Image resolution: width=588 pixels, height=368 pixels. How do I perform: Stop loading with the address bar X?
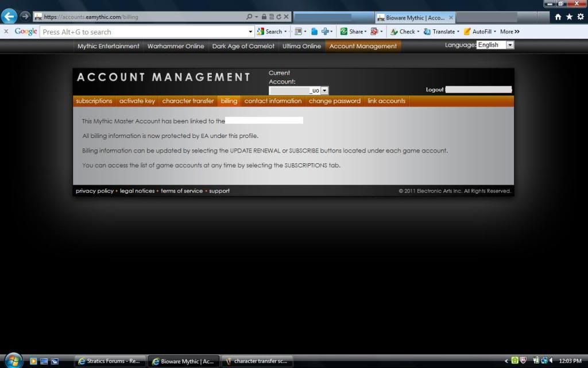tap(286, 17)
